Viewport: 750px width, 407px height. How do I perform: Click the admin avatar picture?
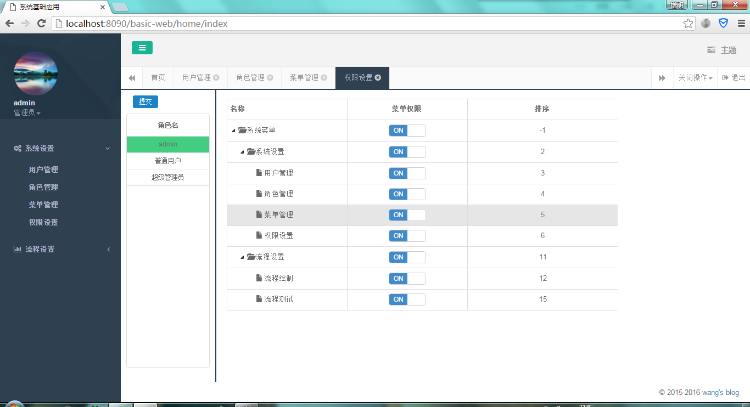click(36, 73)
